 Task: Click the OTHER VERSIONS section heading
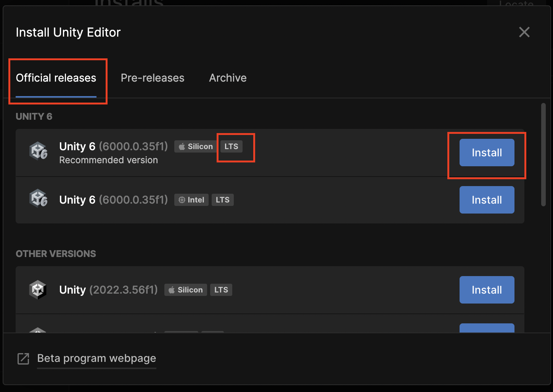tap(56, 254)
